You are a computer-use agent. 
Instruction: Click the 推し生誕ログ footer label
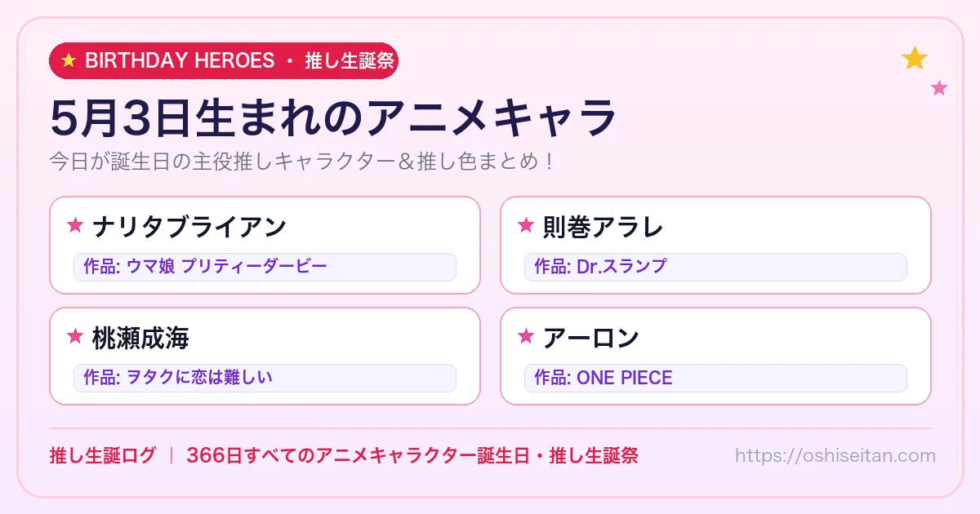point(102,455)
